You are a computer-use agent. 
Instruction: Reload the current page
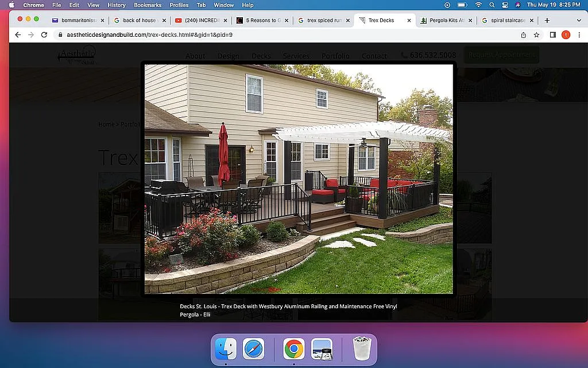[44, 34]
